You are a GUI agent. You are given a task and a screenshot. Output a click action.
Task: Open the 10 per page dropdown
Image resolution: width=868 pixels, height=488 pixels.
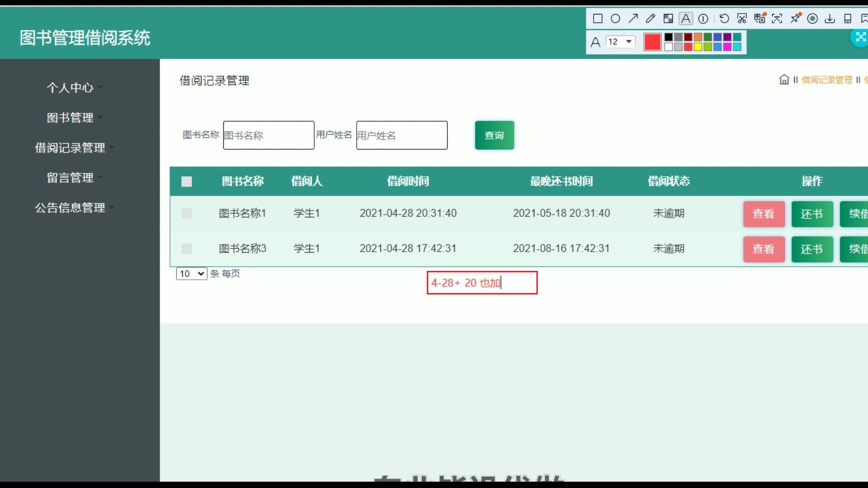tap(192, 274)
